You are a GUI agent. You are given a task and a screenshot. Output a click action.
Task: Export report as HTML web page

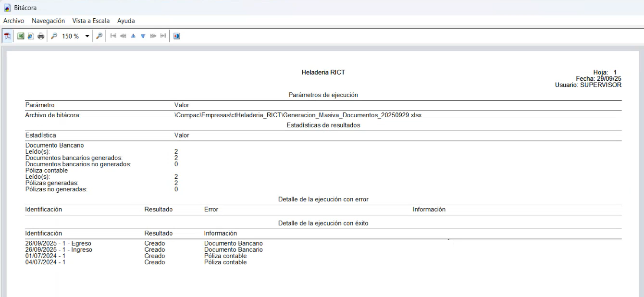click(31, 36)
